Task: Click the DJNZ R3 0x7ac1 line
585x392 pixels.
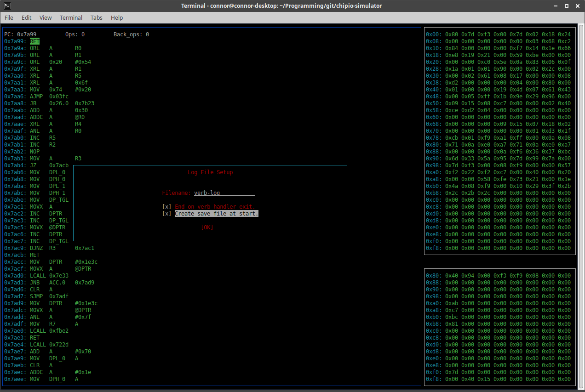Action: click(49, 248)
